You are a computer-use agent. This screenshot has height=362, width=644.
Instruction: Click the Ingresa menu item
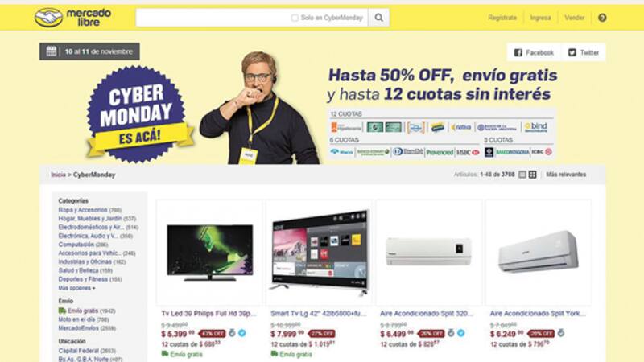point(540,18)
